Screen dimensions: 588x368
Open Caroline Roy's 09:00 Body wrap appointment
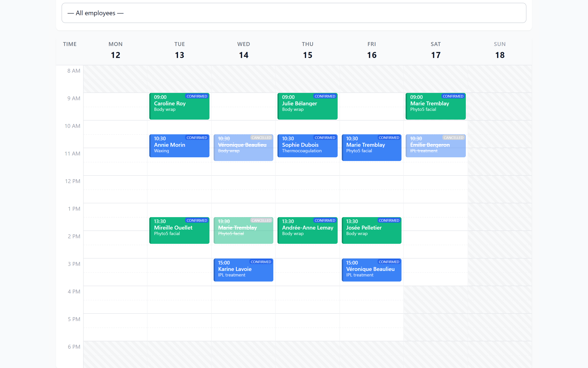(179, 106)
